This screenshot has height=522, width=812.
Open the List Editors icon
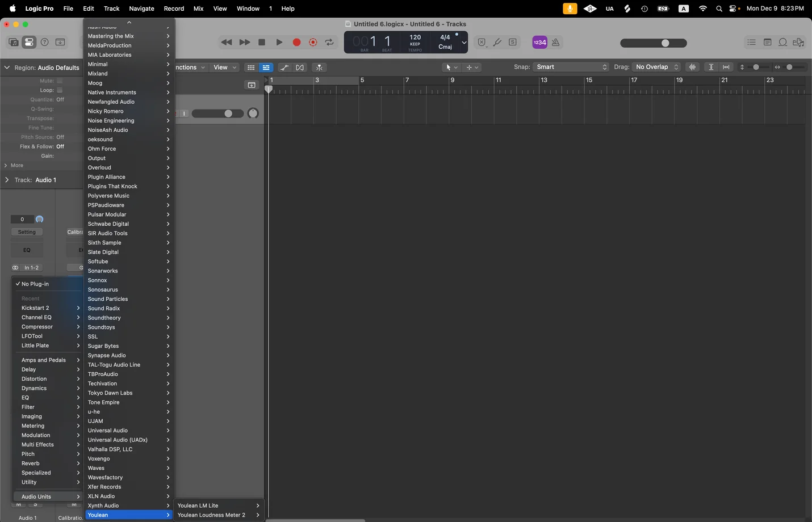pos(751,43)
